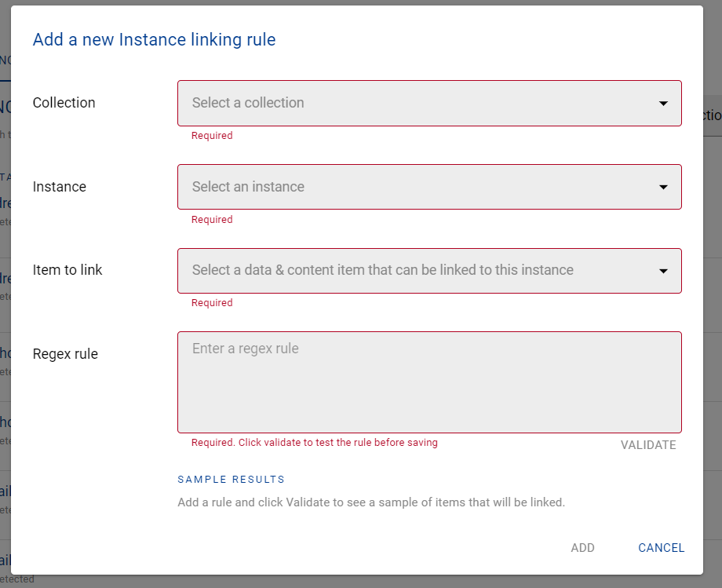Click the Required error under Instance
Viewport: 722px width, 588px height.
click(212, 220)
